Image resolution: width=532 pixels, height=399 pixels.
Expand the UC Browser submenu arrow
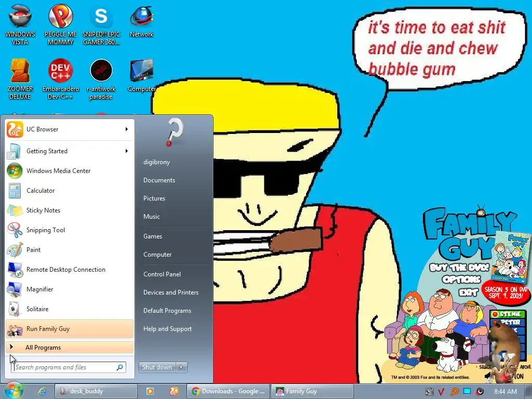click(x=127, y=129)
